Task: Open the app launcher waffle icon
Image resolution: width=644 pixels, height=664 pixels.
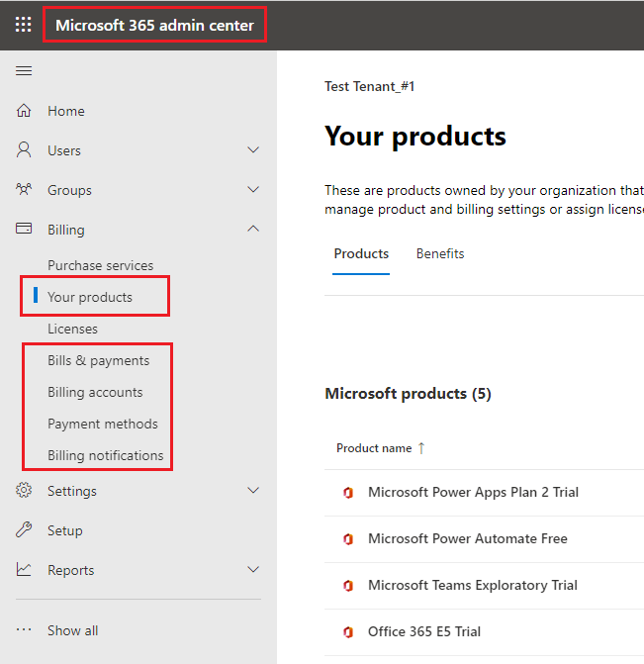Action: [x=24, y=25]
